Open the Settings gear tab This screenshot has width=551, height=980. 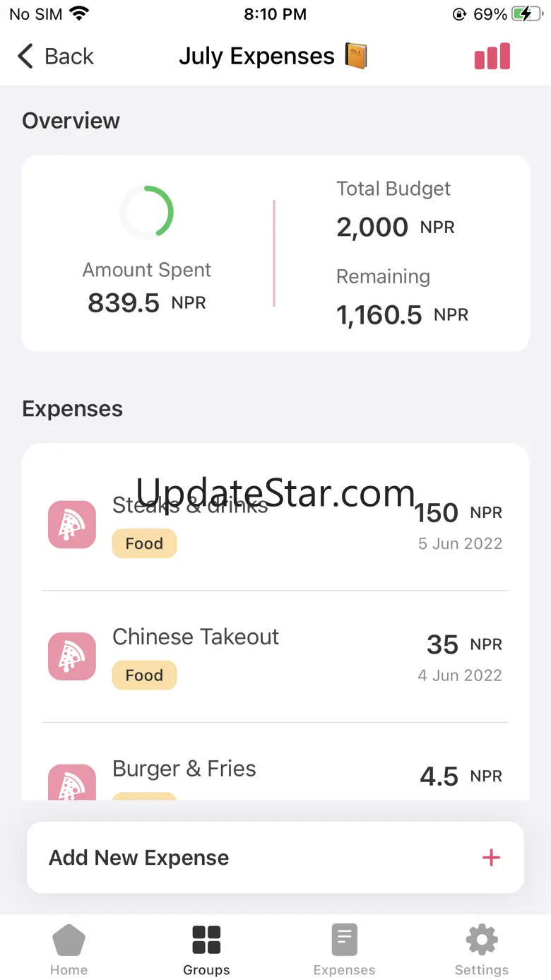(482, 949)
